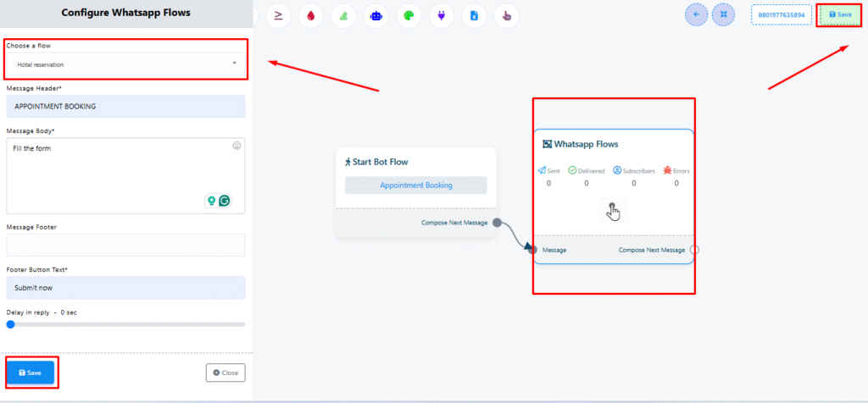Click Whatsapp Flows' Compose Next Message output port

point(695,250)
